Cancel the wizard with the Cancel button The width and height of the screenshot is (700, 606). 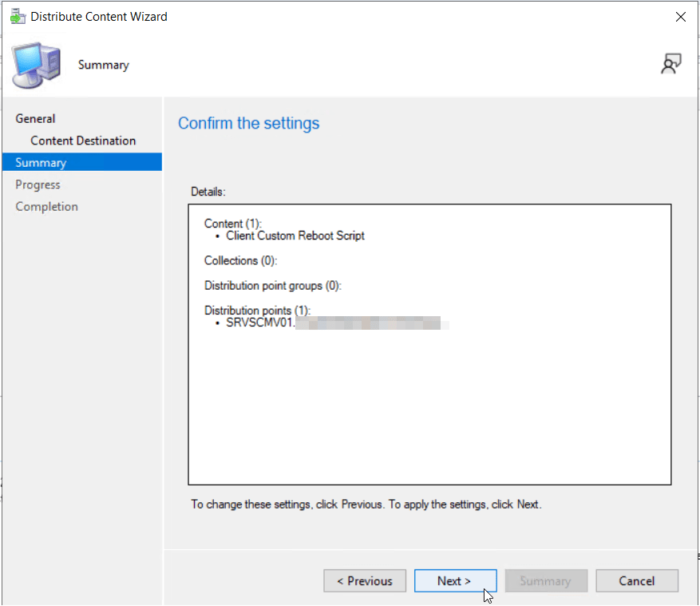pyautogui.click(x=636, y=581)
